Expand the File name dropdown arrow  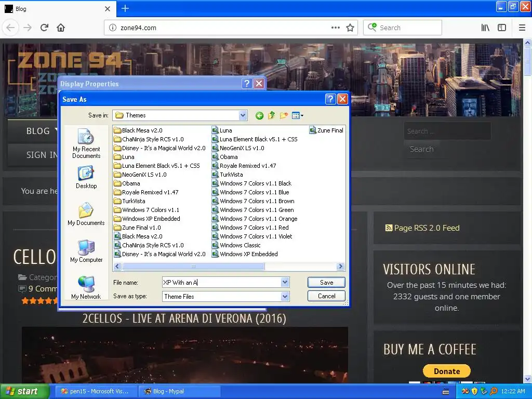[285, 282]
